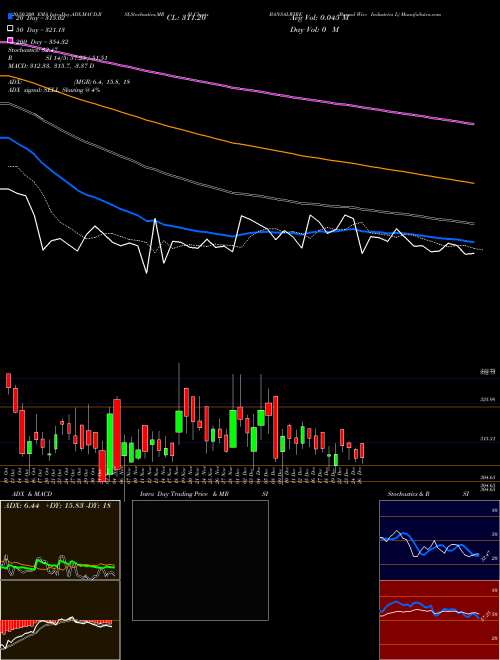Click the 'ADX: 6.44 +DY: 15.83 -DY: 18' readout
500x660 pixels.
57,506
